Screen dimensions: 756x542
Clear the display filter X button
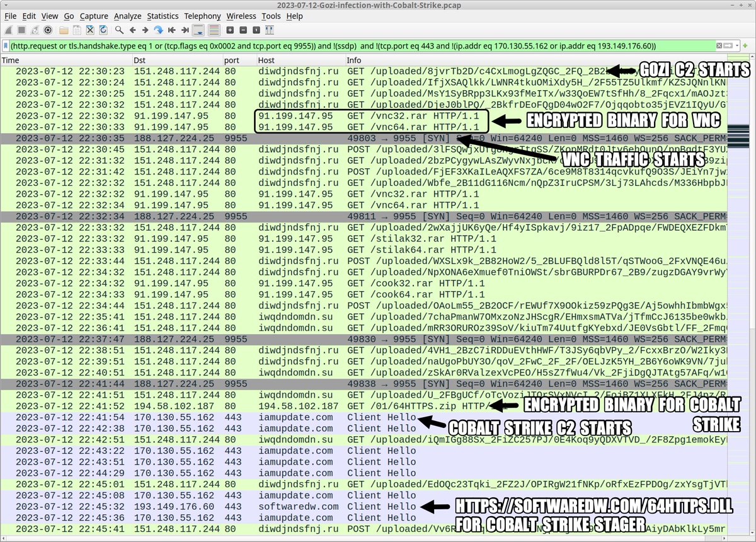tap(718, 45)
